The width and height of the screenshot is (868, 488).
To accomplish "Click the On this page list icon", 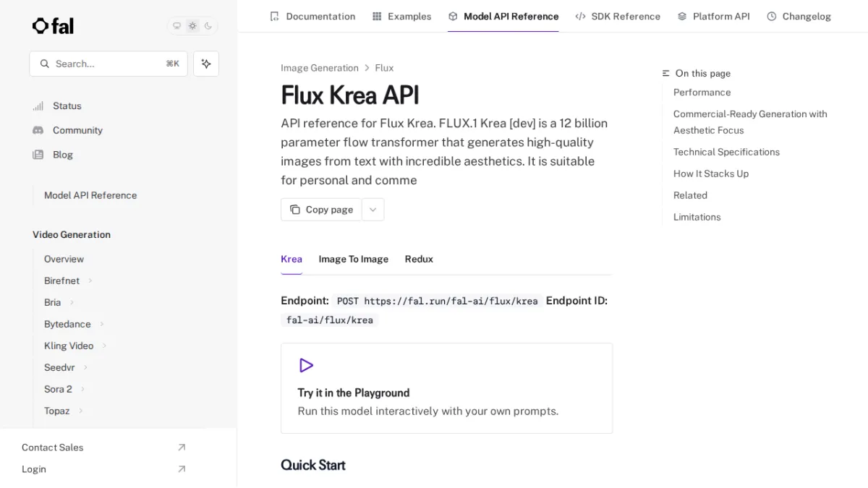I will 666,73.
